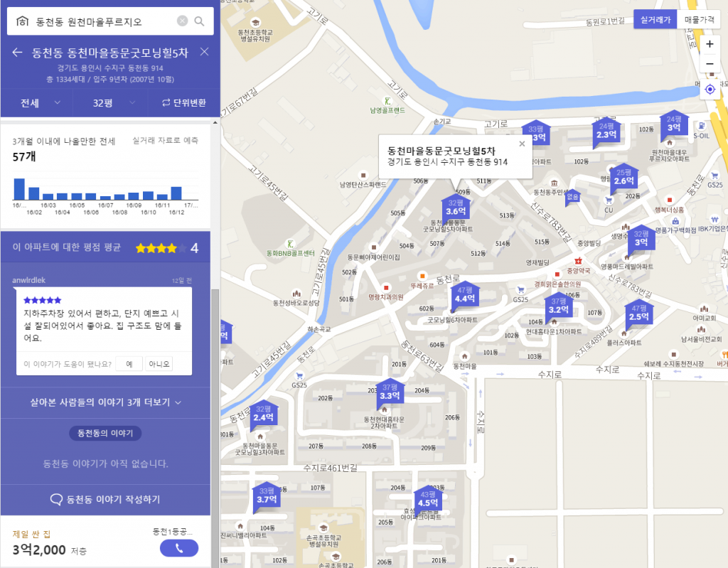The height and width of the screenshot is (568, 728).
Task: Center map on my current location
Action: [x=710, y=89]
